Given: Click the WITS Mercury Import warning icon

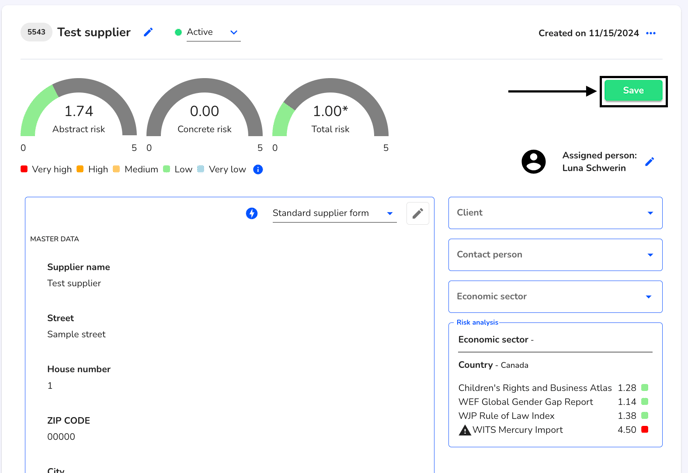Looking at the screenshot, I should [465, 430].
